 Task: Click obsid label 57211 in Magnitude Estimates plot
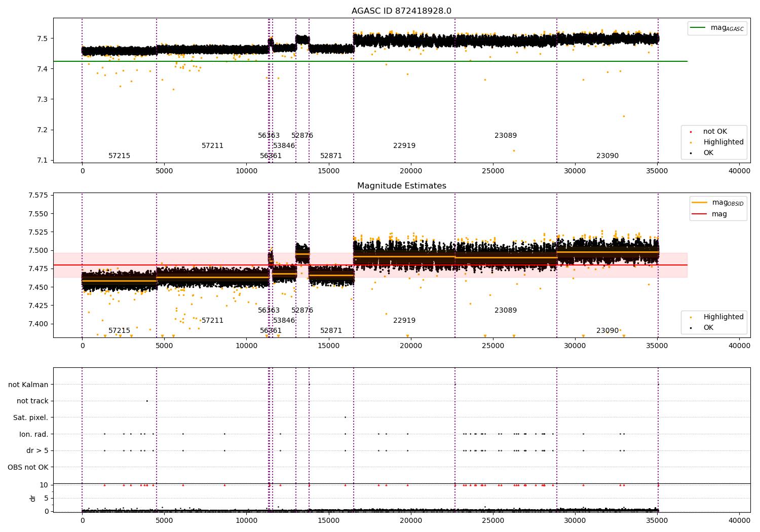(x=213, y=321)
